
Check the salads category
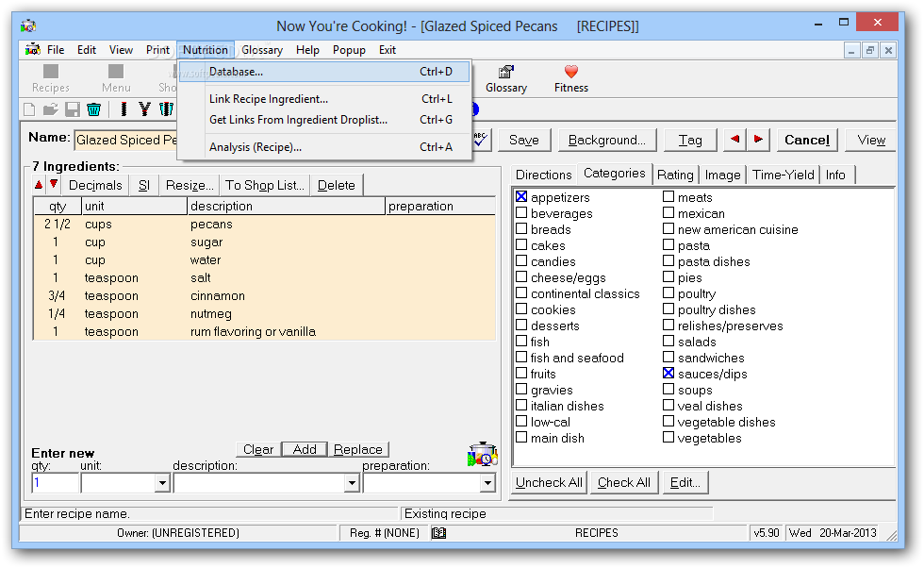668,341
